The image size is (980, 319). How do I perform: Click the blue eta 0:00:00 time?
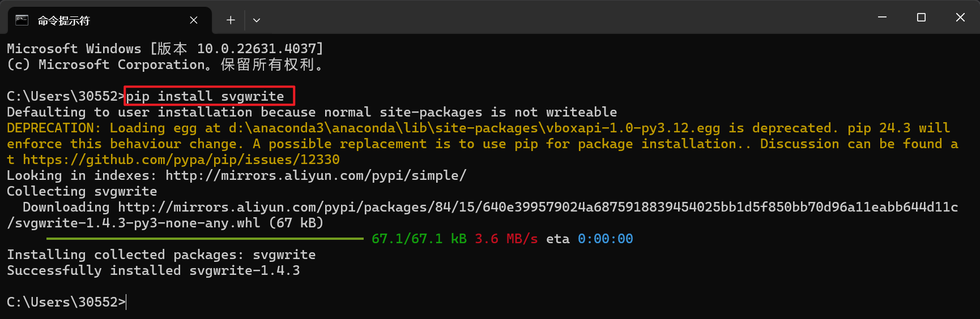[x=605, y=239]
